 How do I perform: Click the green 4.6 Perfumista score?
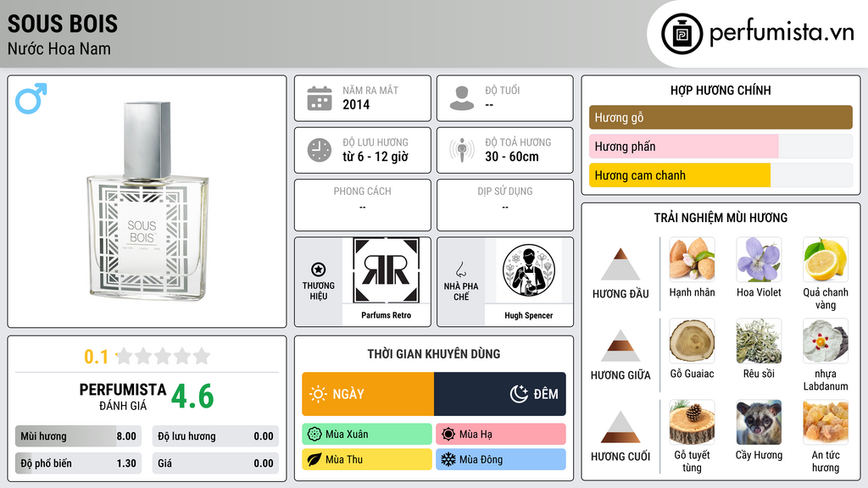(192, 396)
